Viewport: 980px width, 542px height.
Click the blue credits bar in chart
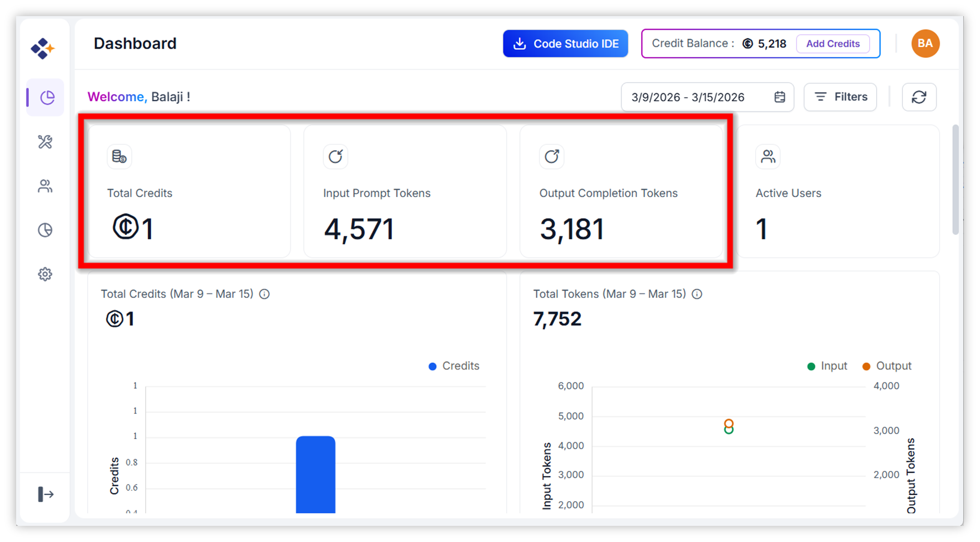click(316, 474)
